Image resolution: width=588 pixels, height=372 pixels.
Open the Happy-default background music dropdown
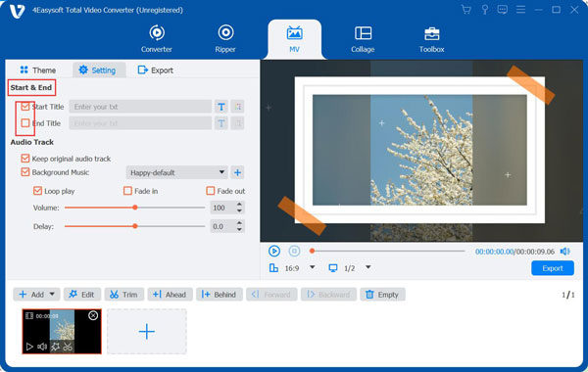click(176, 172)
